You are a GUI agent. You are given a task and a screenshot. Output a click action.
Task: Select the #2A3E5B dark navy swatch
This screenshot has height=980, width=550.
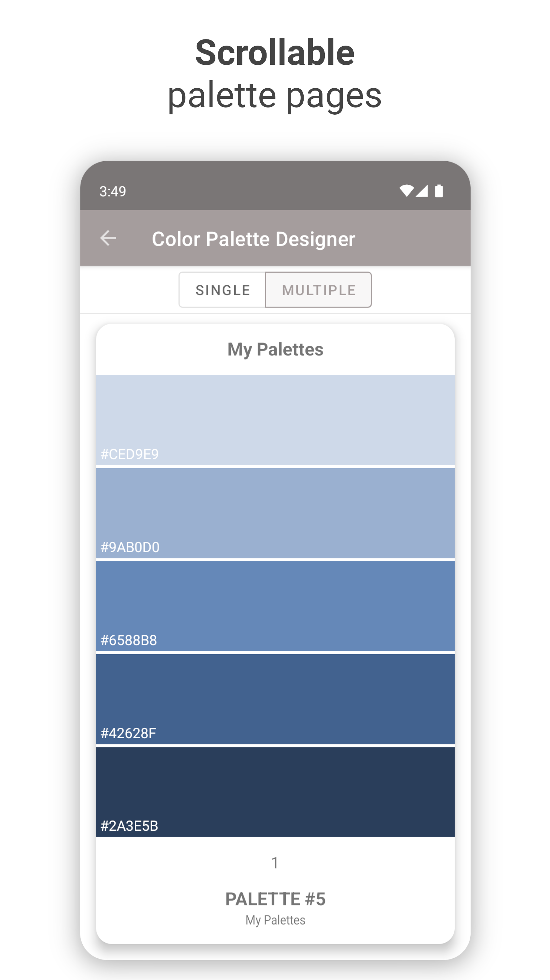point(275,792)
